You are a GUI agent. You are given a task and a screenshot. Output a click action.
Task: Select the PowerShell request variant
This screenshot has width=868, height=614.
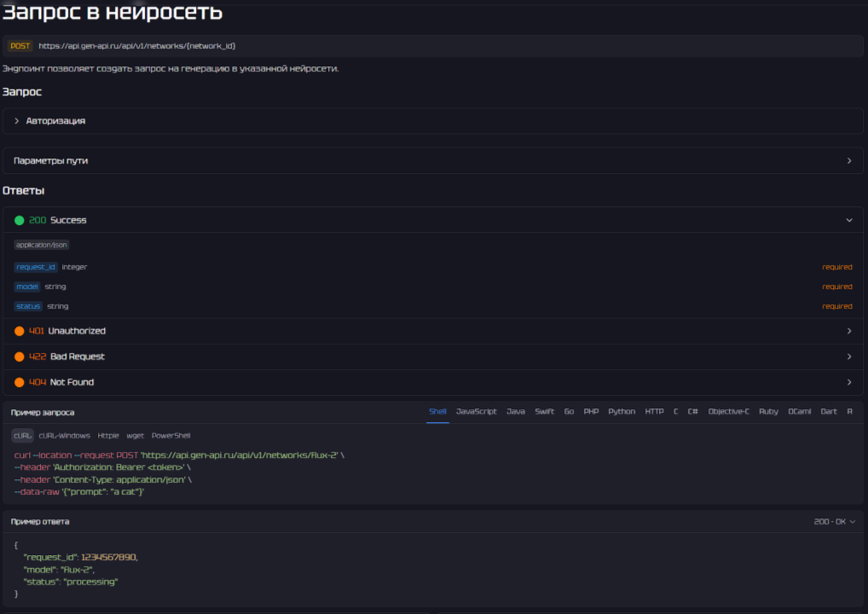tap(171, 435)
